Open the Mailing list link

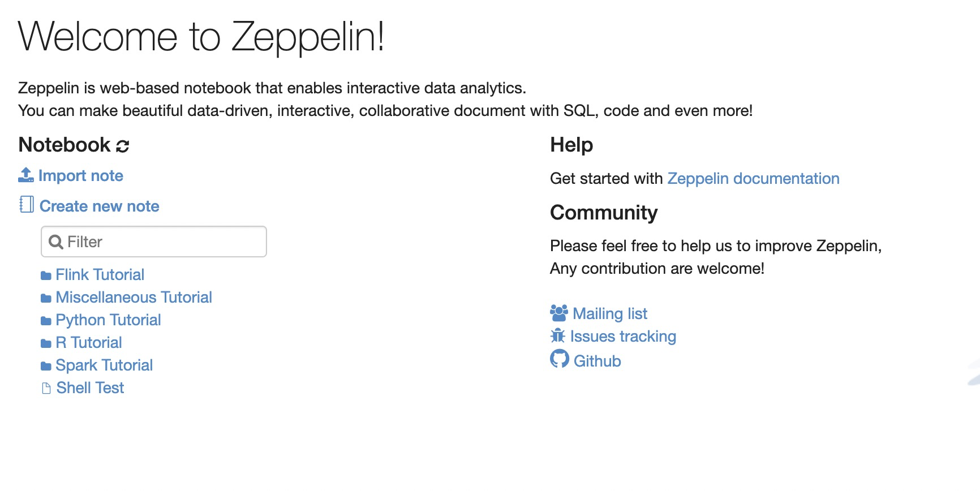point(610,314)
